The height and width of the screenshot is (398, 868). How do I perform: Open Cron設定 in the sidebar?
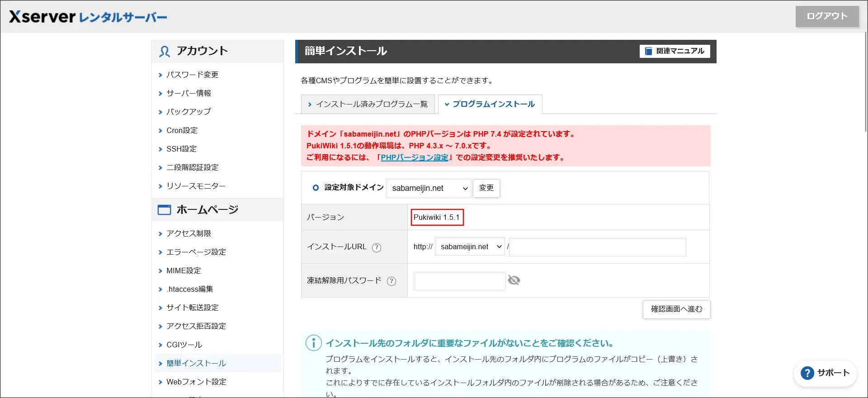click(182, 130)
